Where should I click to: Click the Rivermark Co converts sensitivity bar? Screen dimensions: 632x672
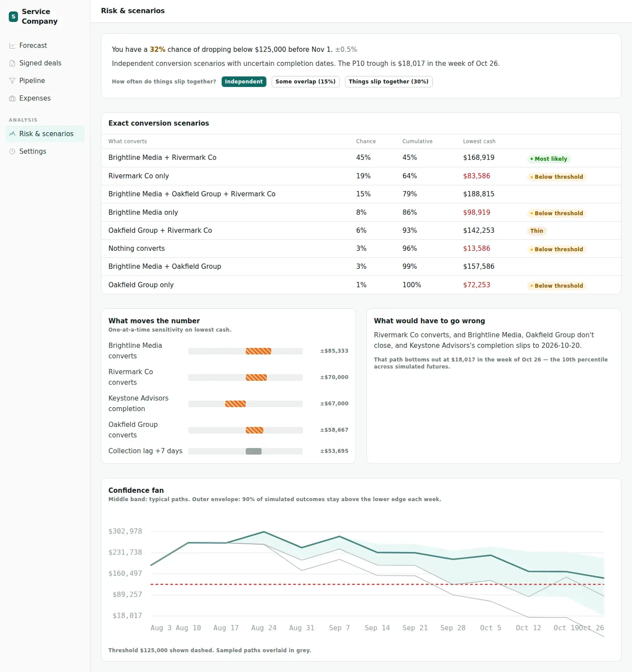point(256,377)
